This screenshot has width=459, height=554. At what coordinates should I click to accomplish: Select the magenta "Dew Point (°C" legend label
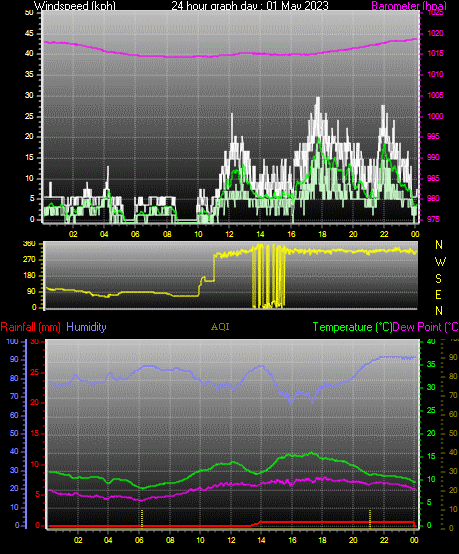click(x=425, y=327)
